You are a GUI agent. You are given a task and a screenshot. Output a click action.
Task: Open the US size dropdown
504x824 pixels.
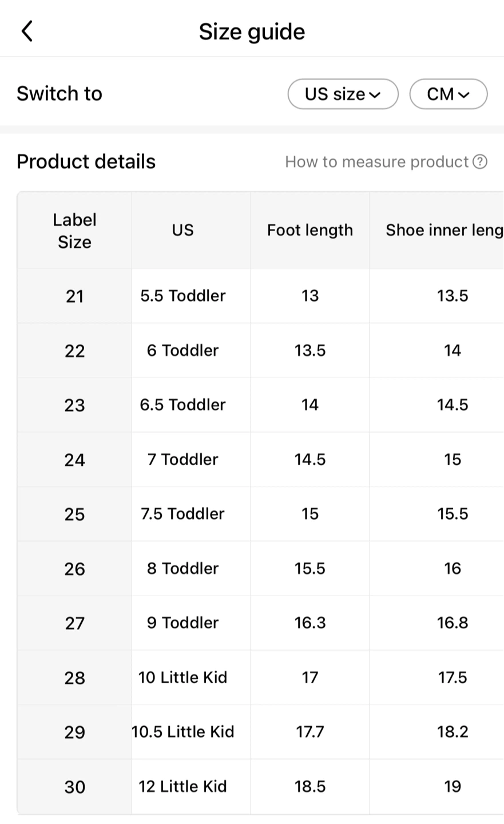[x=342, y=94]
